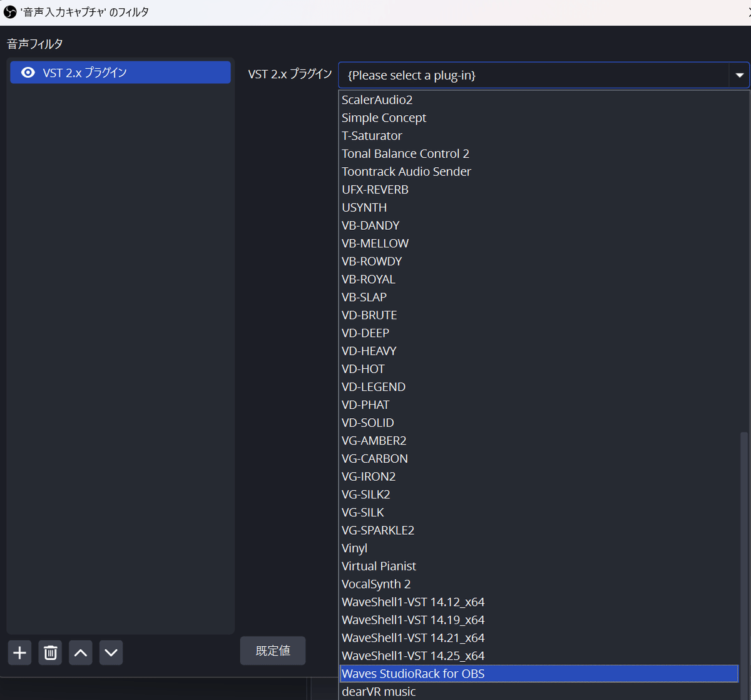The height and width of the screenshot is (700, 751).
Task: Select VD-HOT plugin entry
Action: point(539,369)
